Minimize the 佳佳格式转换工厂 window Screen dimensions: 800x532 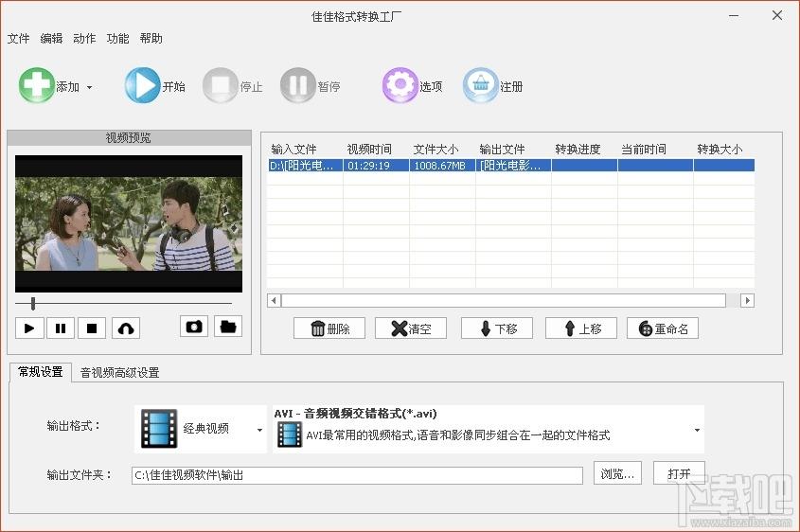pos(734,16)
